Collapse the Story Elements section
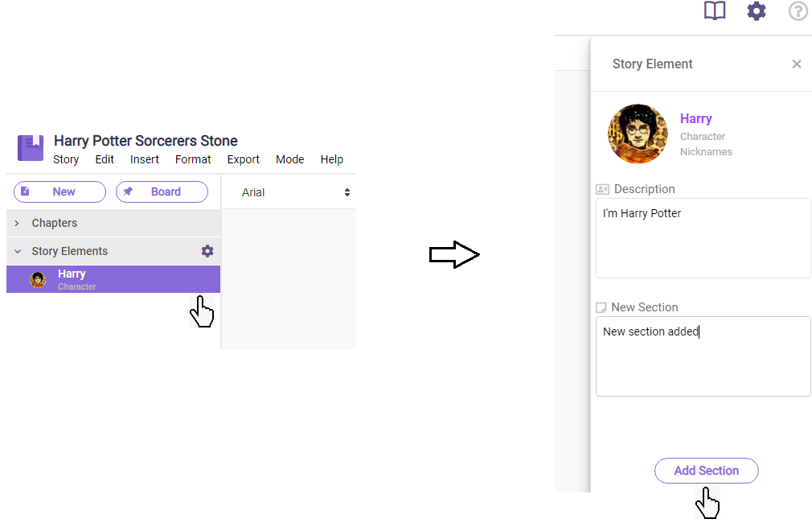The width and height of the screenshot is (812, 527). [x=17, y=251]
